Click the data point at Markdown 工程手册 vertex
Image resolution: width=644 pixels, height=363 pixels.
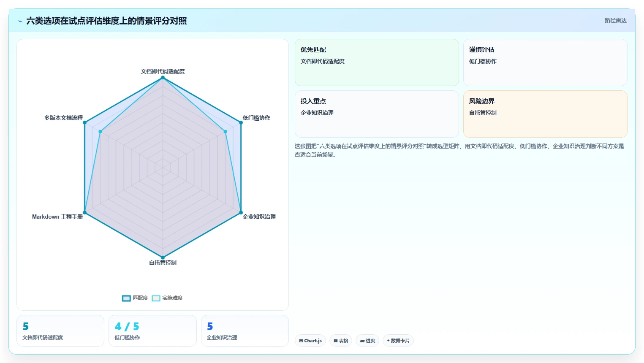(x=85, y=212)
